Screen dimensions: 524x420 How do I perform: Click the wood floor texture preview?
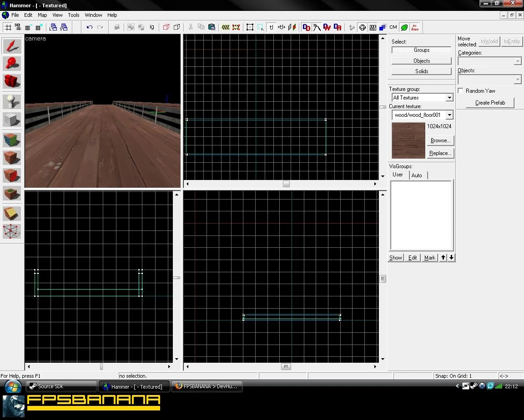(408, 140)
